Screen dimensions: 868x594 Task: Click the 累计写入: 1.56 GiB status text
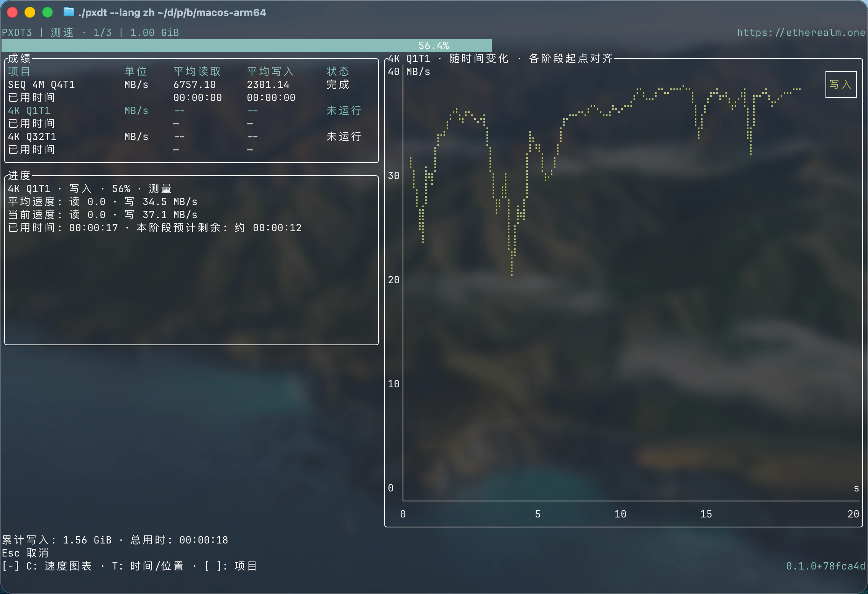pyautogui.click(x=57, y=540)
